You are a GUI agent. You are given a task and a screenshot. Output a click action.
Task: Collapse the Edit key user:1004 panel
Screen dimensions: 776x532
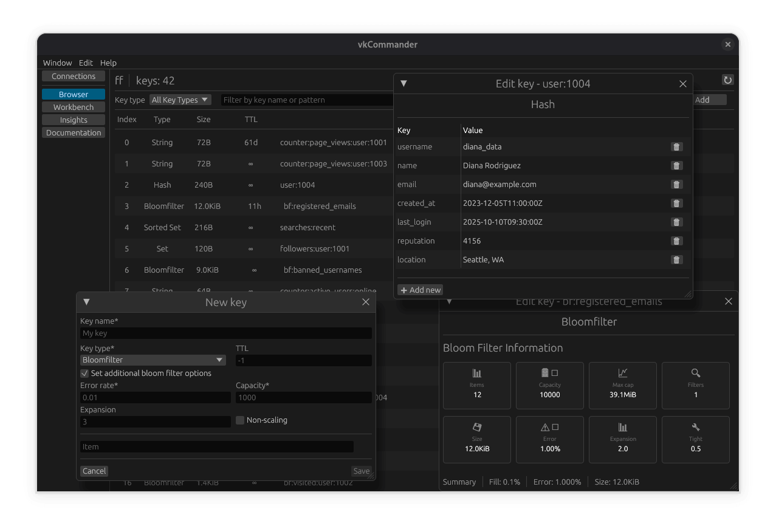404,83
